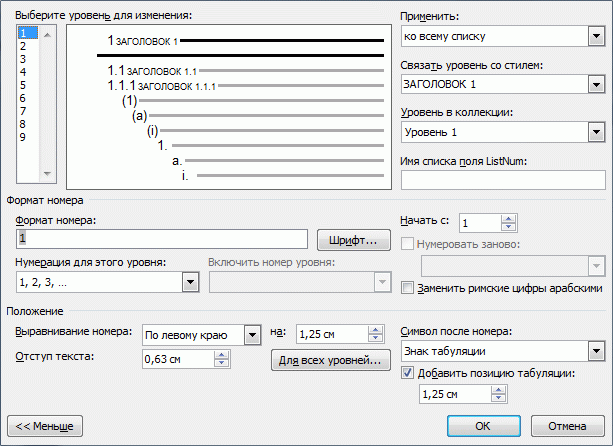Screen dimensions: 613x446
Task: Open the 'Нумерация для этого уровня' dropdown
Action: tap(190, 282)
